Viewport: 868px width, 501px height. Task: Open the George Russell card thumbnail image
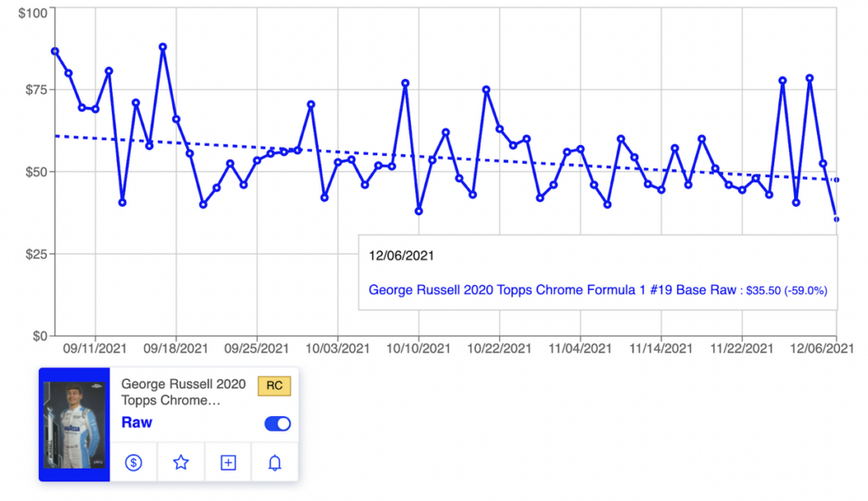click(x=75, y=425)
